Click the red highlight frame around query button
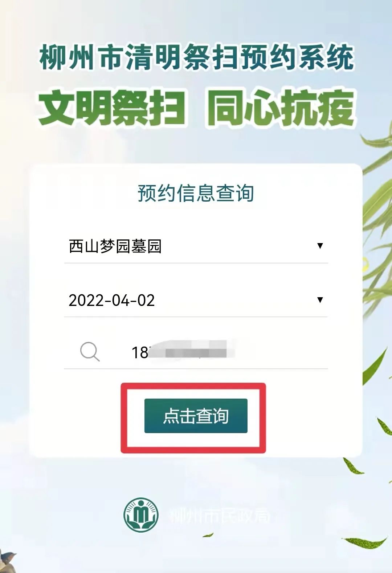Image resolution: width=392 pixels, height=573 pixels. 193,418
